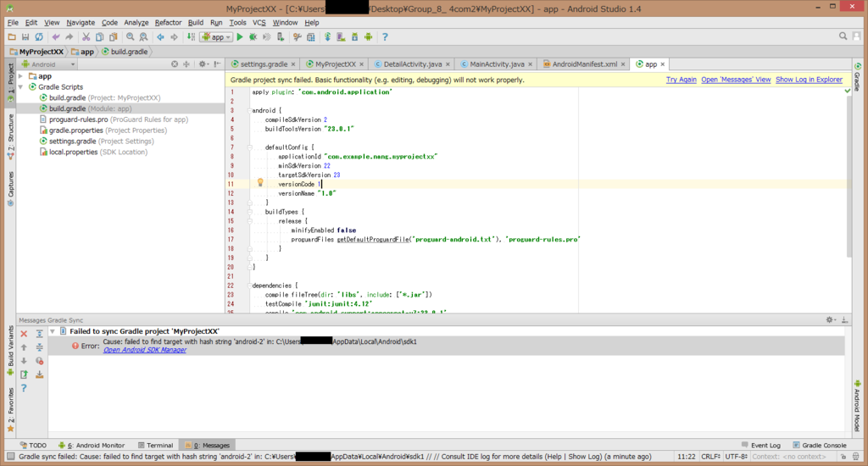Click the Export to text file icon
The image size is (868, 466).
24,374
